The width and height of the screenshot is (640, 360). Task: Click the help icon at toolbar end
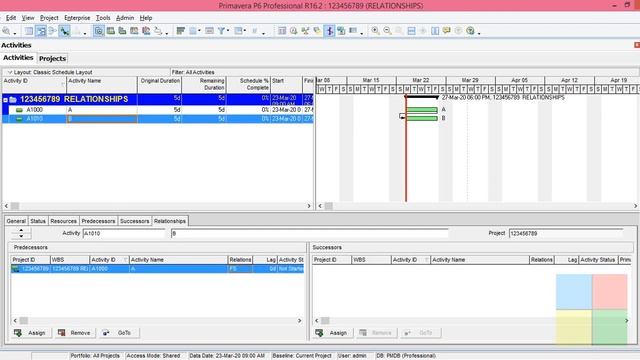470,31
